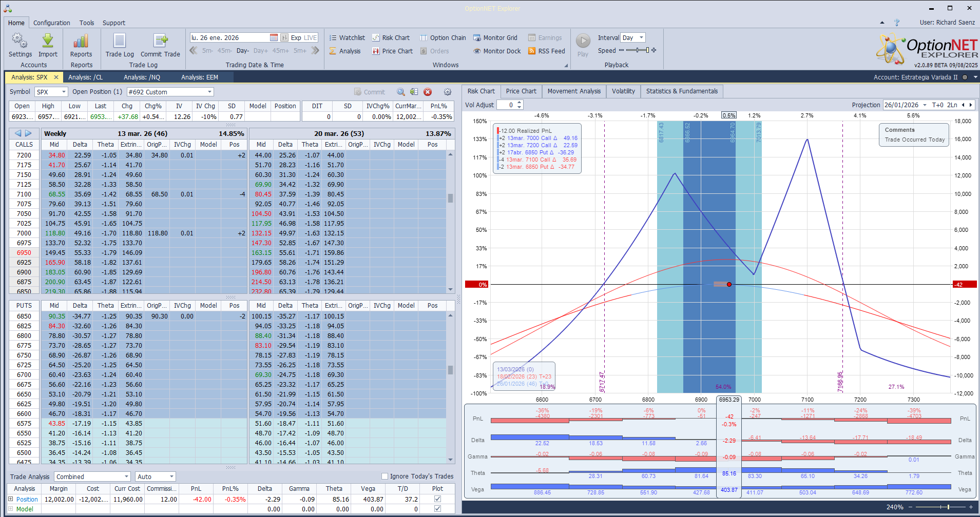Click the Vol Adjust input field

tap(506, 105)
